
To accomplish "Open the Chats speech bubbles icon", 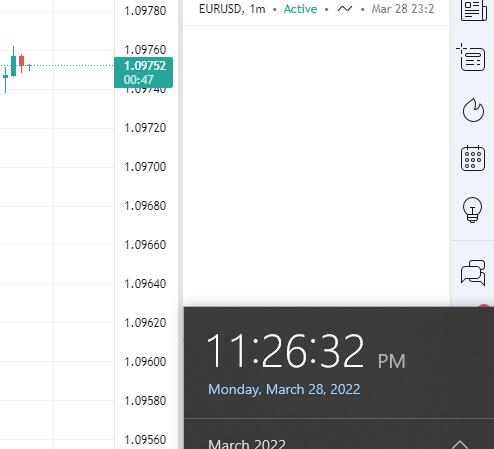I will pyautogui.click(x=473, y=273).
